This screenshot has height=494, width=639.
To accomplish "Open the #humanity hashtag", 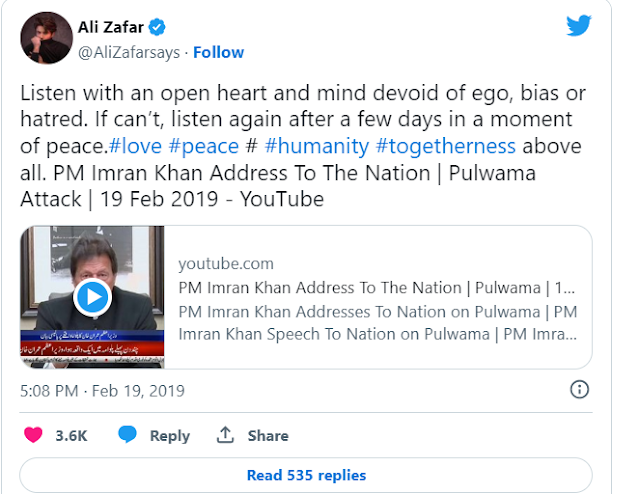I will (x=317, y=146).
